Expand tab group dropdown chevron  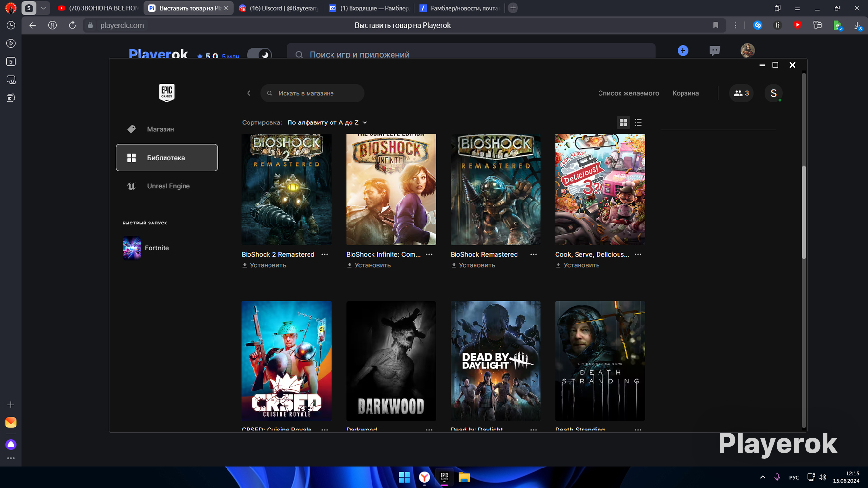[x=43, y=8]
